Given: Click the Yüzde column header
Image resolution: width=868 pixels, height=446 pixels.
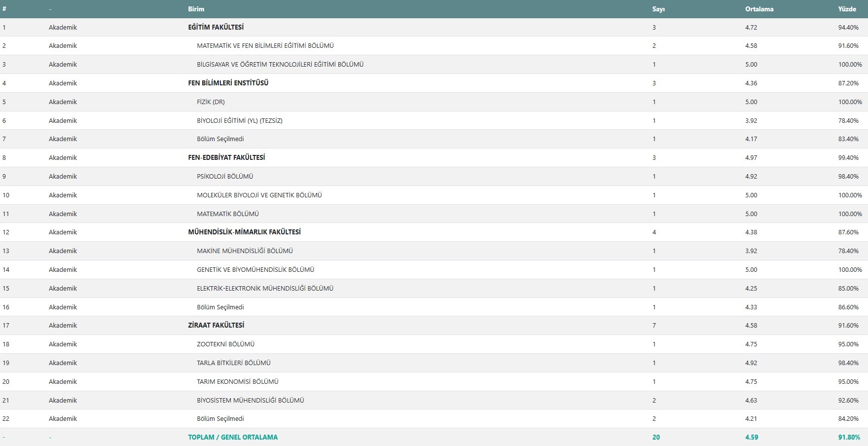Looking at the screenshot, I should (847, 9).
